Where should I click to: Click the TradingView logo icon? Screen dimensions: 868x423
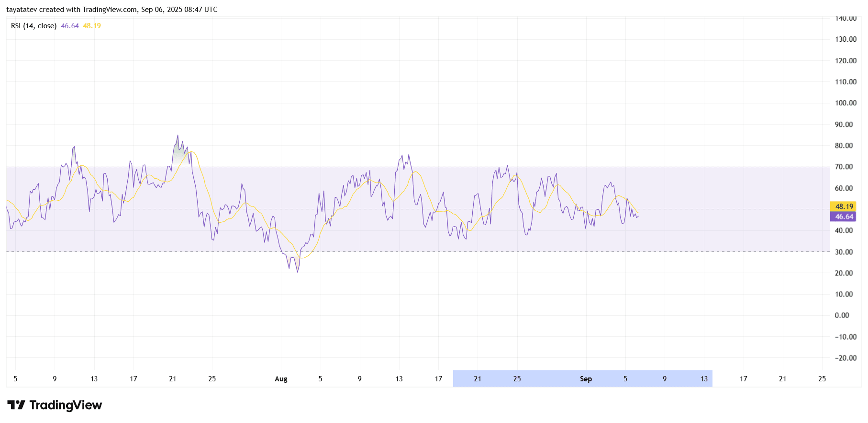click(x=16, y=405)
